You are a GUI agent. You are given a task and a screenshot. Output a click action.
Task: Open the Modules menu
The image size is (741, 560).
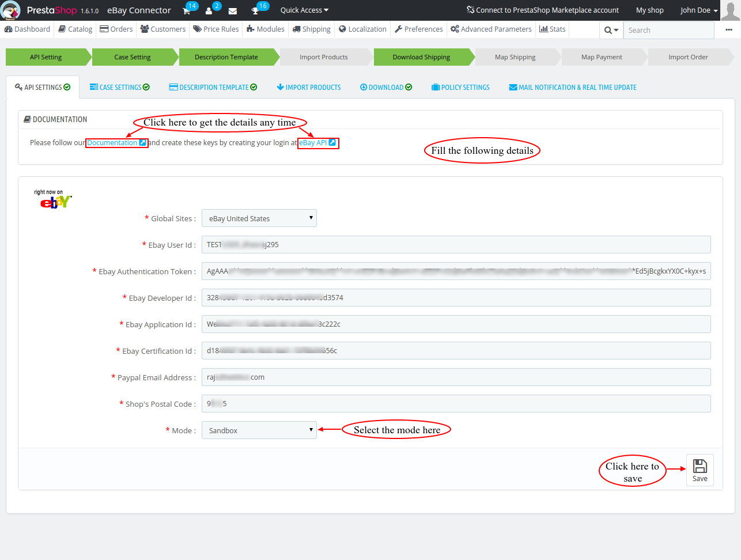click(x=266, y=29)
